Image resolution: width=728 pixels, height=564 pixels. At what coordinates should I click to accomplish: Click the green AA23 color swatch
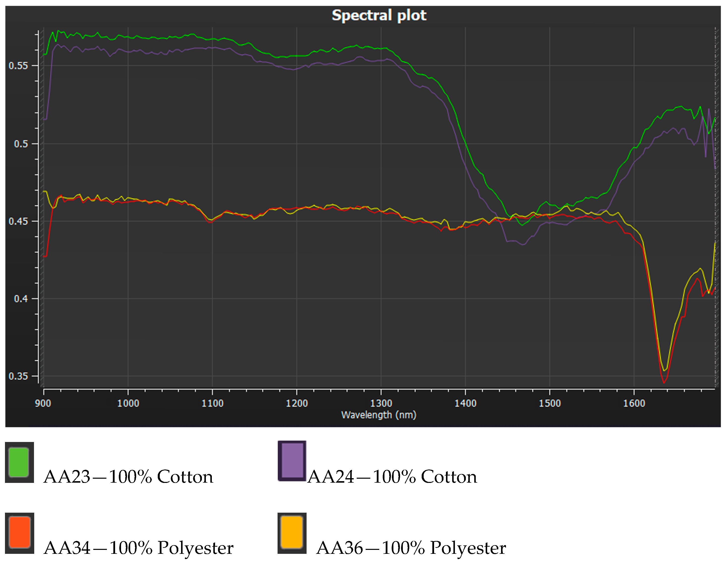[x=19, y=462]
